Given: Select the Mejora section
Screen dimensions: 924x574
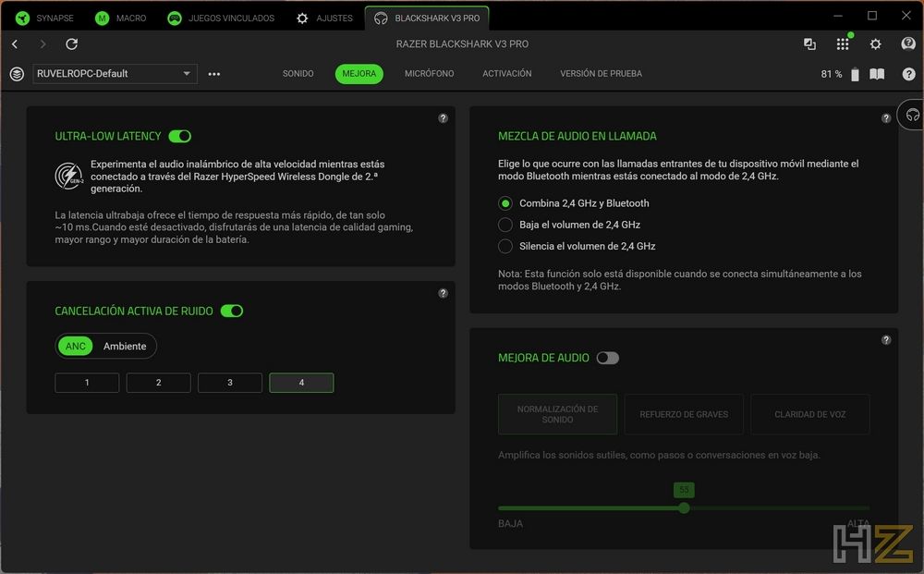Looking at the screenshot, I should (359, 74).
